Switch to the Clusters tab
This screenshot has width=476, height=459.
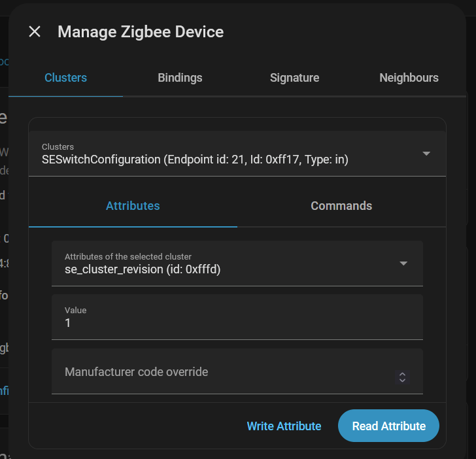[x=65, y=78]
